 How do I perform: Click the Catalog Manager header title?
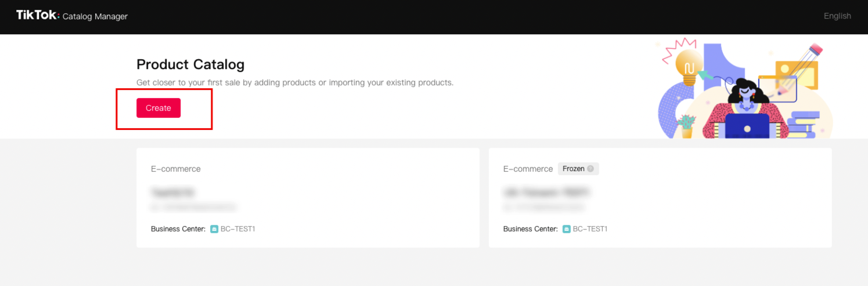(x=95, y=17)
